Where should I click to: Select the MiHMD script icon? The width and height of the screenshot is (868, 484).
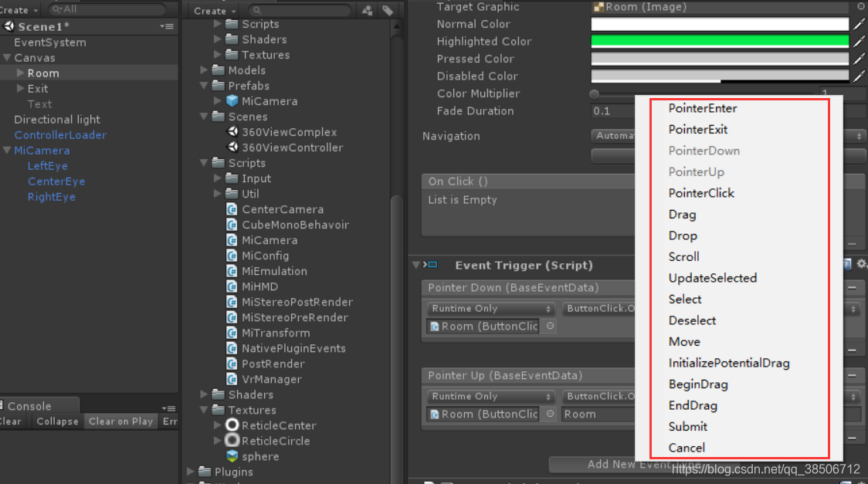232,287
